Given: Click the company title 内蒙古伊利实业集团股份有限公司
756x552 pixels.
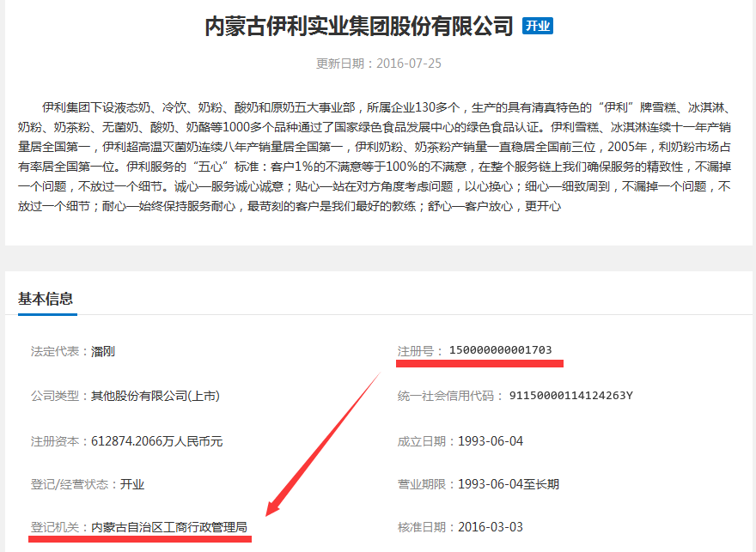Looking at the screenshot, I should coord(358,27).
